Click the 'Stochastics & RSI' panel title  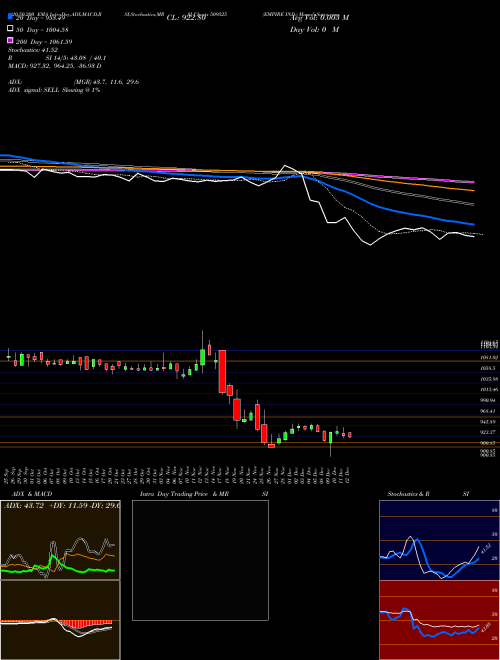coord(428,494)
